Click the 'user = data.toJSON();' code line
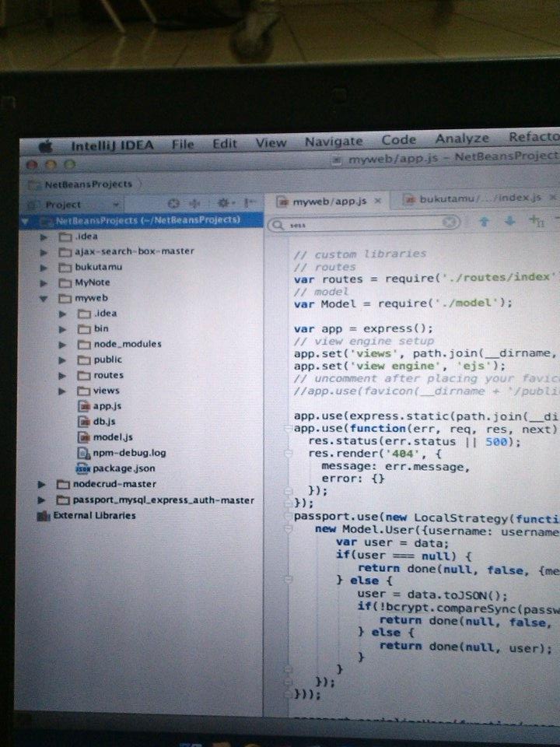560x747 pixels. (x=432, y=595)
